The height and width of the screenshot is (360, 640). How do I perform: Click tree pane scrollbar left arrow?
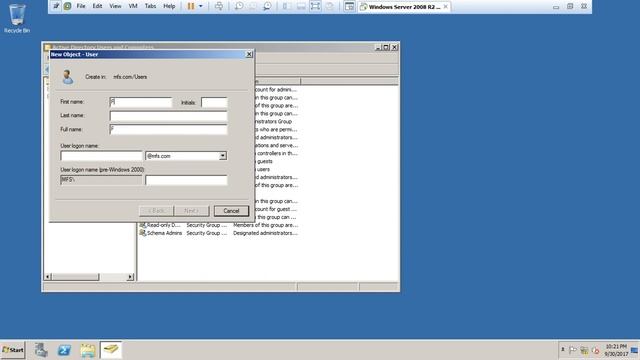[47, 277]
